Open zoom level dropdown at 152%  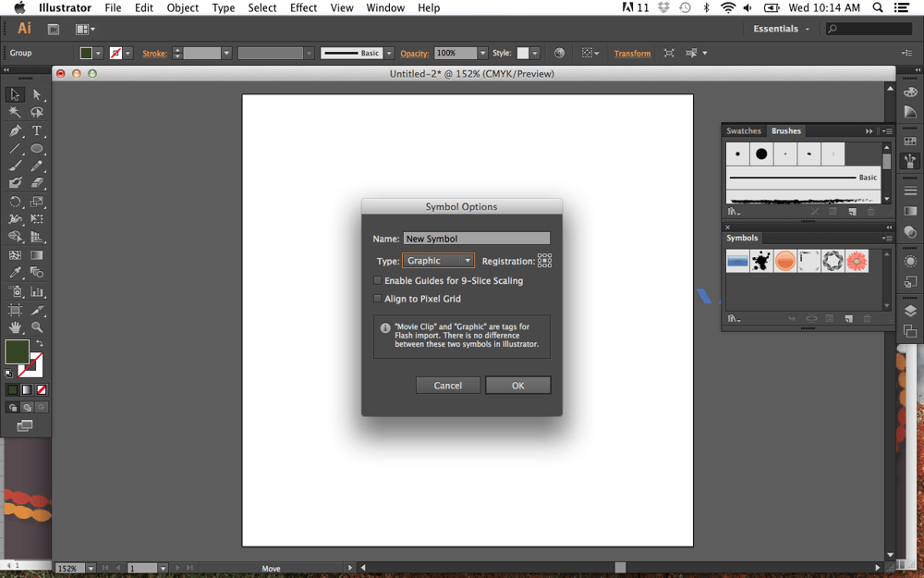(x=91, y=568)
